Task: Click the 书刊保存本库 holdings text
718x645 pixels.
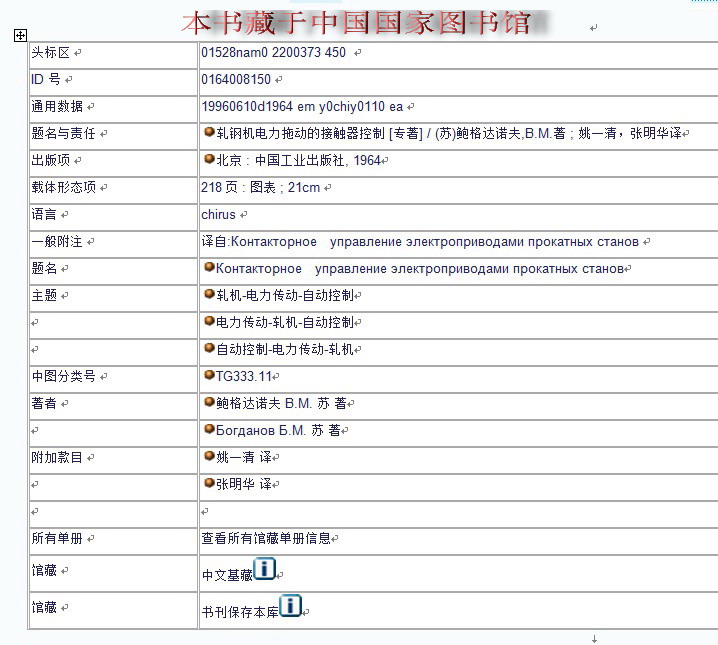Action: tap(240, 612)
